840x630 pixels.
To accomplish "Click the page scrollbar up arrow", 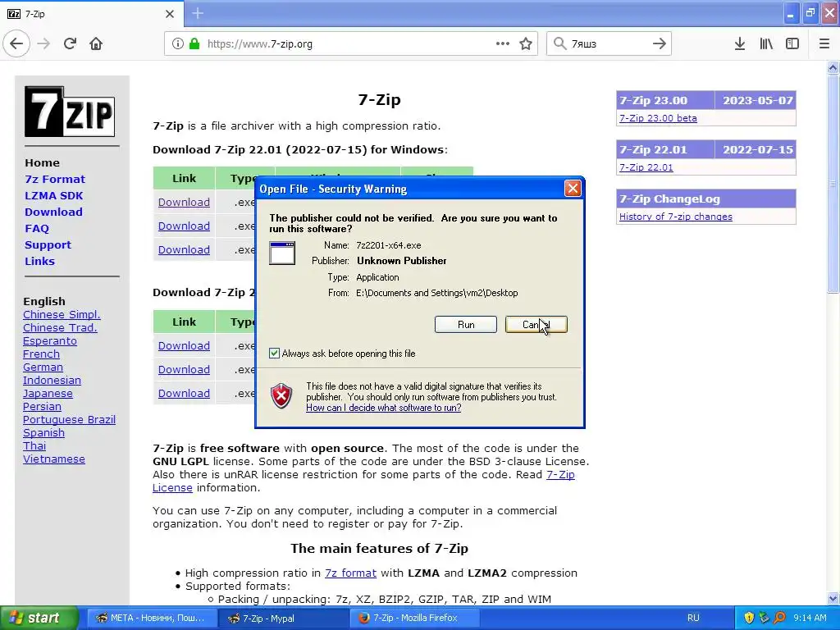I will 833,67.
